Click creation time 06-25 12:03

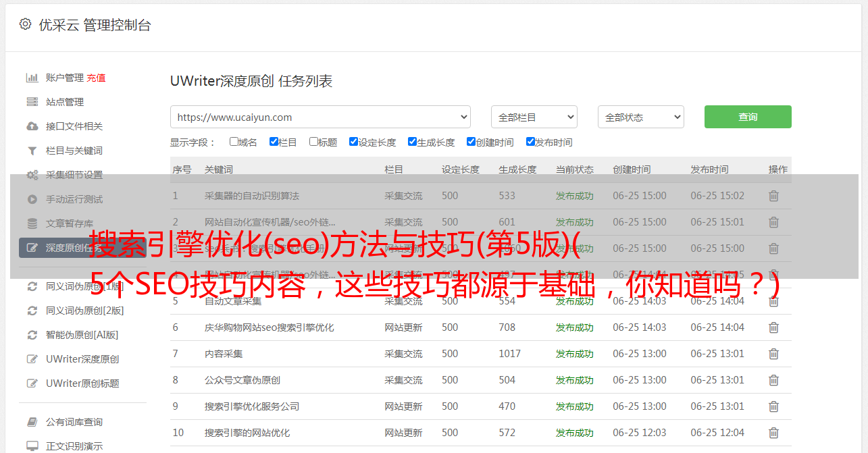coord(640,433)
